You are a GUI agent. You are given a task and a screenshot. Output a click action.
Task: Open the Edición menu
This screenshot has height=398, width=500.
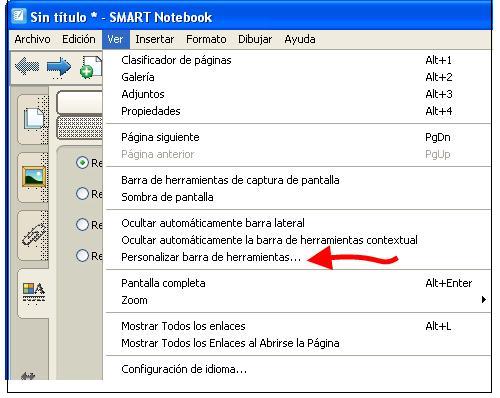coord(79,39)
